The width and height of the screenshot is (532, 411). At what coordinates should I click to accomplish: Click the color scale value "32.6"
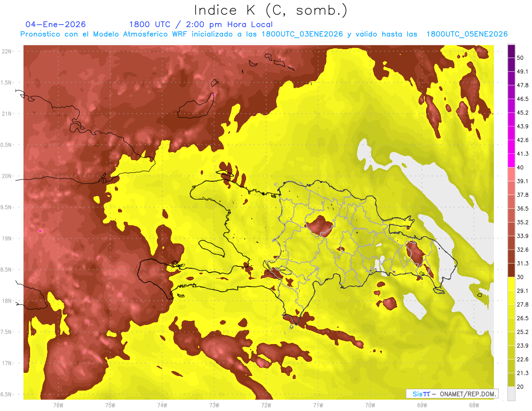click(x=522, y=250)
